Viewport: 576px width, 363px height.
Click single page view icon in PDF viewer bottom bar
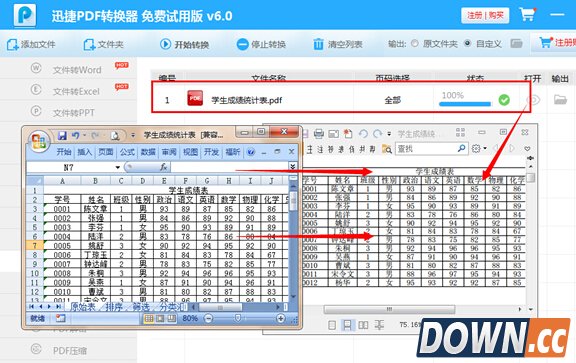[332, 325]
